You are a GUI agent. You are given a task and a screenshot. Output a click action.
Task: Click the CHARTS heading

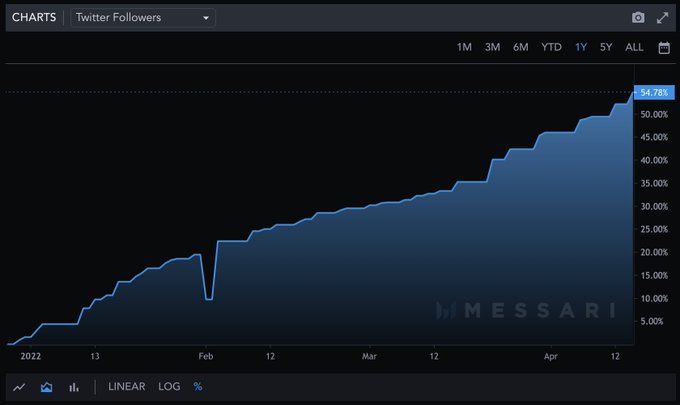tap(34, 17)
